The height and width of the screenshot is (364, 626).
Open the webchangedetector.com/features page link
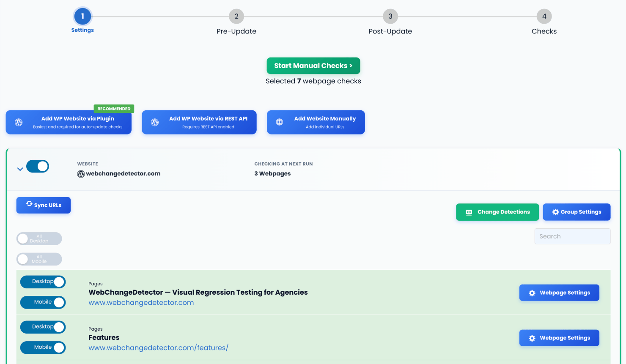click(158, 348)
